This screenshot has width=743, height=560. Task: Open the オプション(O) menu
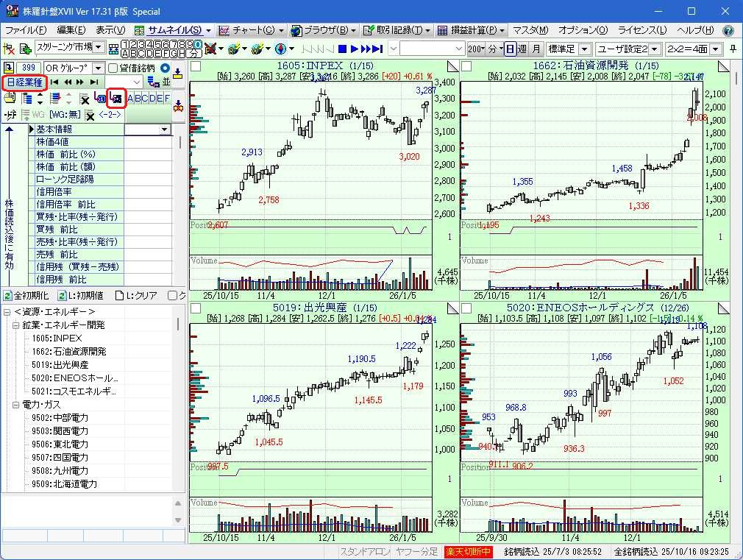583,30
